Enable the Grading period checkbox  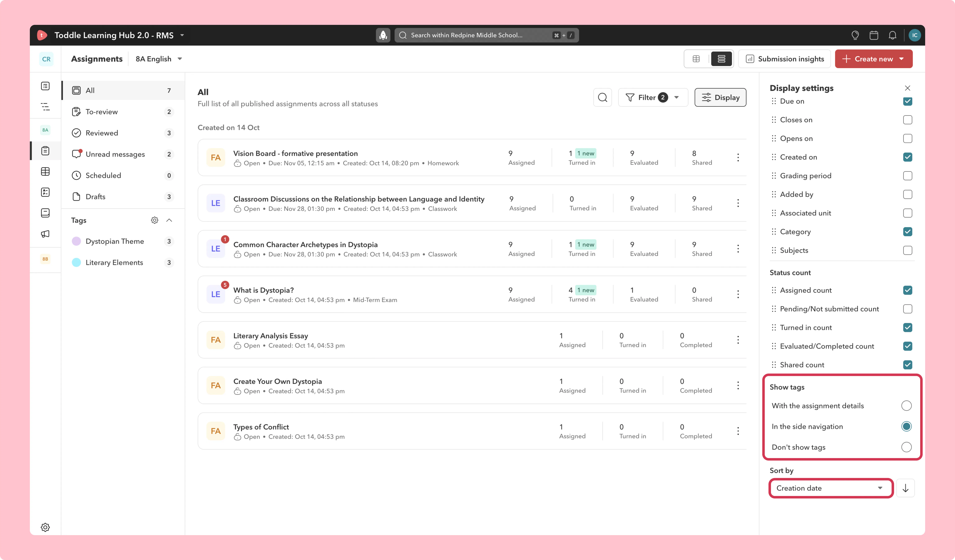click(907, 176)
